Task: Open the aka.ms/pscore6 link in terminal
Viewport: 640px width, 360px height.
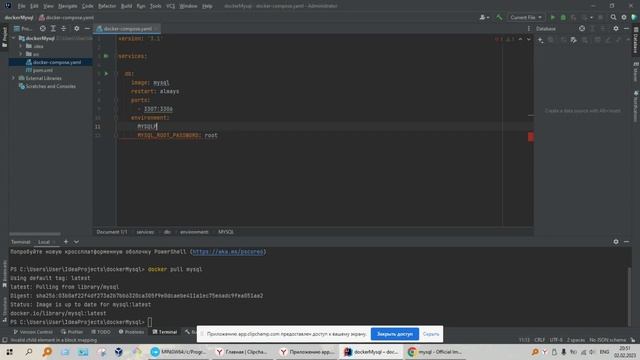Action: pos(228,252)
